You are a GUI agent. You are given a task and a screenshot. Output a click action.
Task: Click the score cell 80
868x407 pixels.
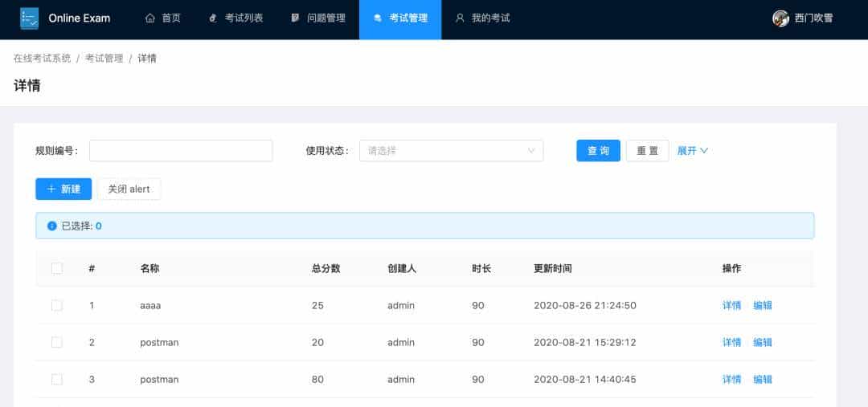[317, 380]
